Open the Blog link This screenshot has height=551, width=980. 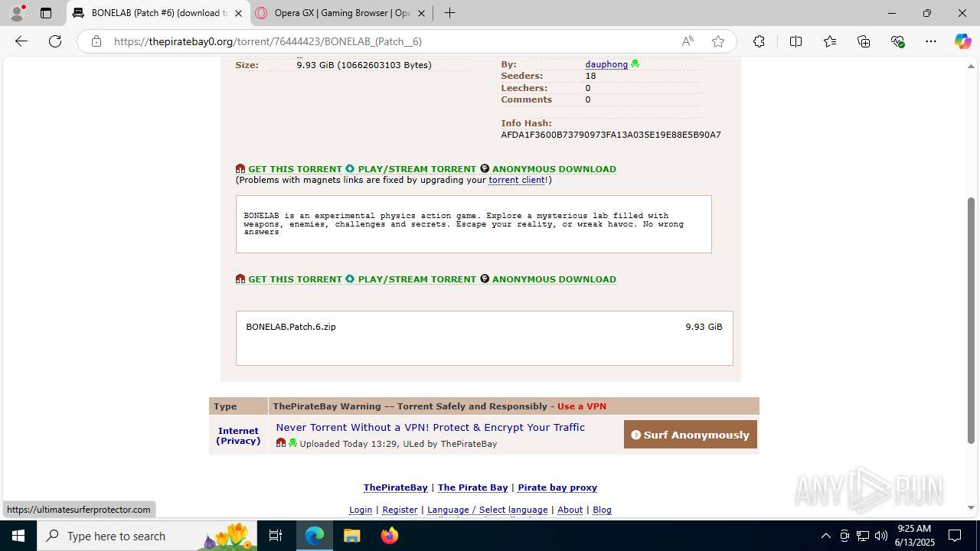[602, 510]
